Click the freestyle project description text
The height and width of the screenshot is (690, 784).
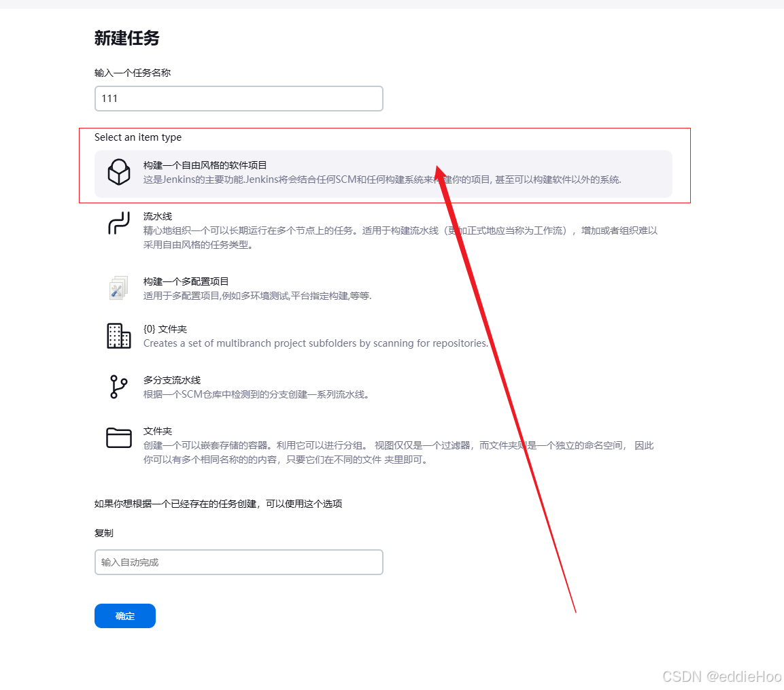pyautogui.click(x=383, y=179)
